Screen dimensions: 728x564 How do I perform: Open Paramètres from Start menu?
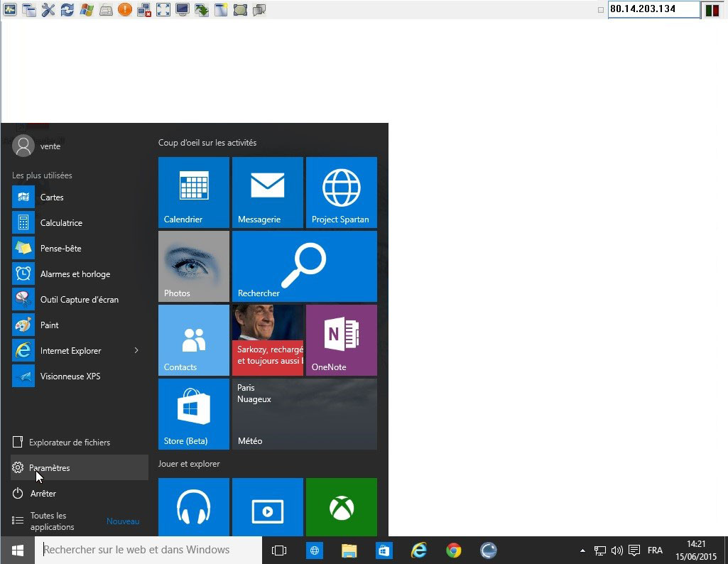tap(50, 468)
